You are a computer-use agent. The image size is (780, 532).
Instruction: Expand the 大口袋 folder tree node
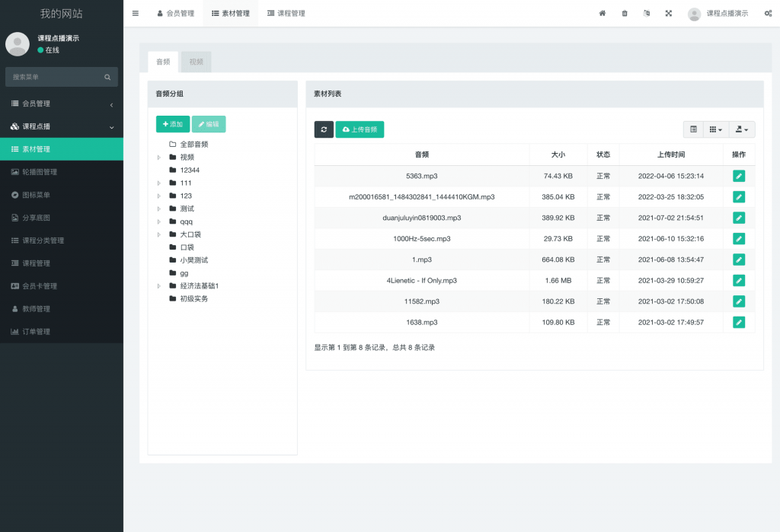159,234
